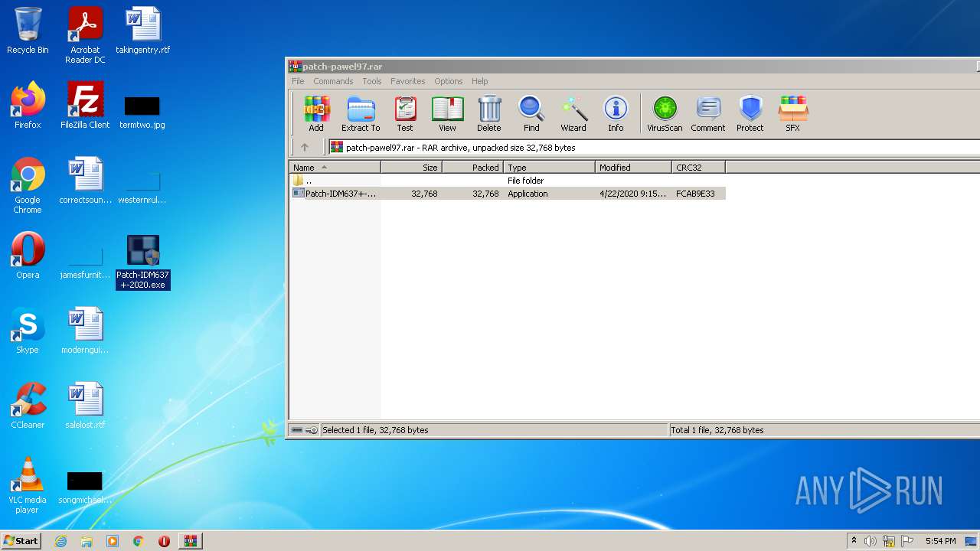Image resolution: width=980 pixels, height=551 pixels.
Task: Open the media player taskbar icon
Action: 113,541
